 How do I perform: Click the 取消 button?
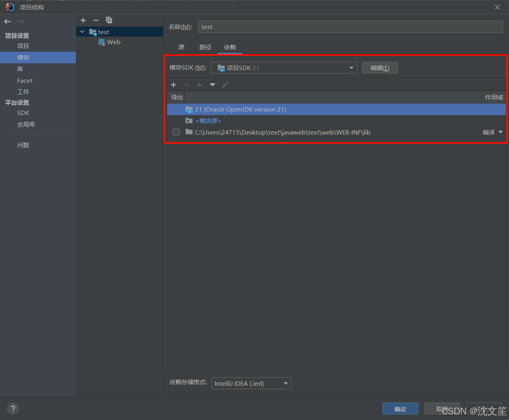point(442,409)
